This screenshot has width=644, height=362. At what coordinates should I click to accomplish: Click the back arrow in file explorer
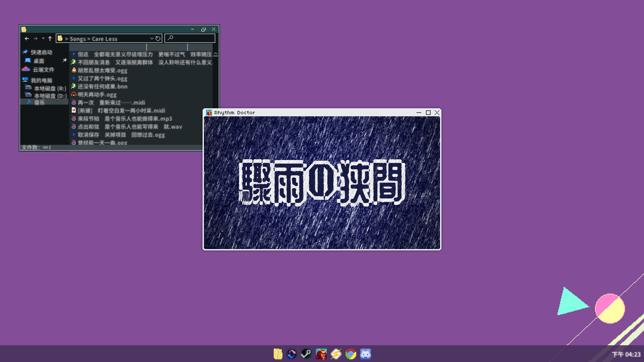point(27,39)
